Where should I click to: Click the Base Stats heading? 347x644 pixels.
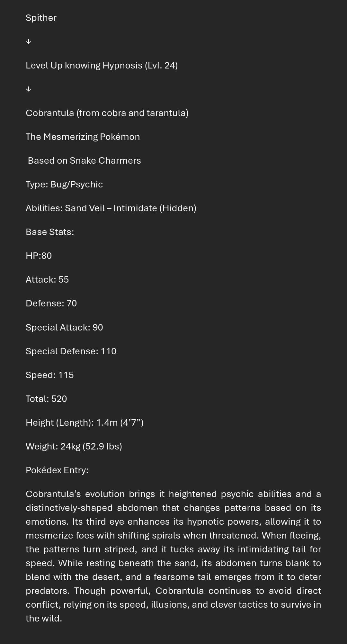click(50, 232)
